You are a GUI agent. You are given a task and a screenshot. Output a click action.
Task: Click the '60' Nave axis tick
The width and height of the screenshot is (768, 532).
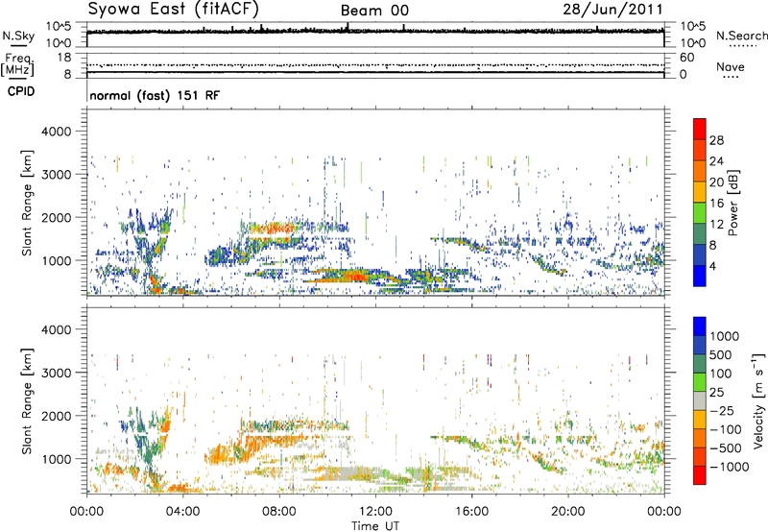tap(686, 58)
